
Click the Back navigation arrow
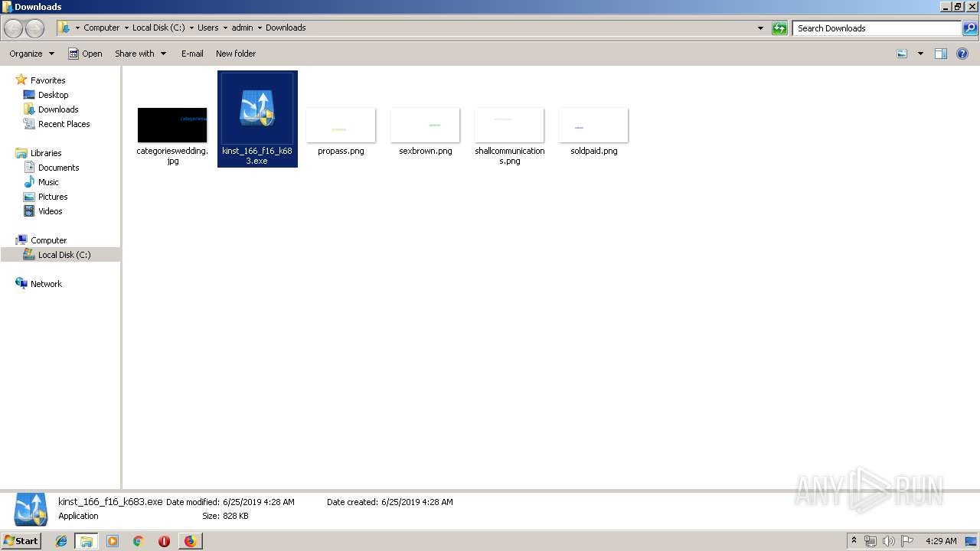pos(14,28)
